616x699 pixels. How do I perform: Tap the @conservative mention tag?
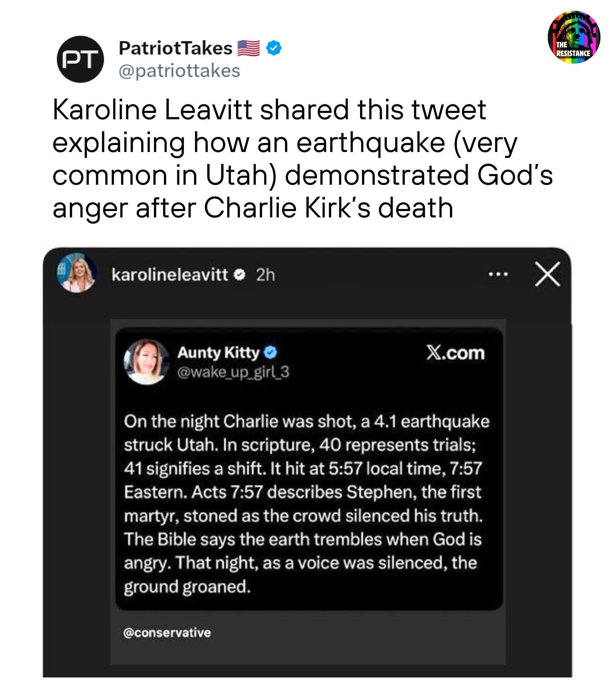[x=167, y=633]
